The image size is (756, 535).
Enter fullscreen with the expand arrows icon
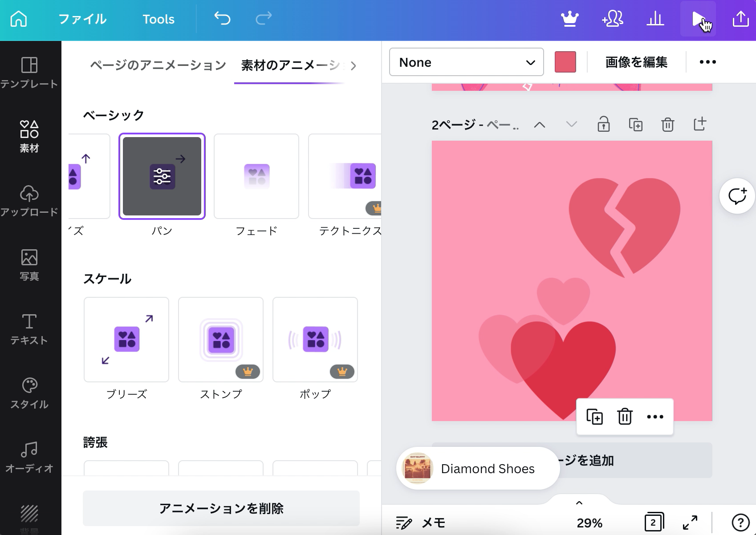(690, 522)
